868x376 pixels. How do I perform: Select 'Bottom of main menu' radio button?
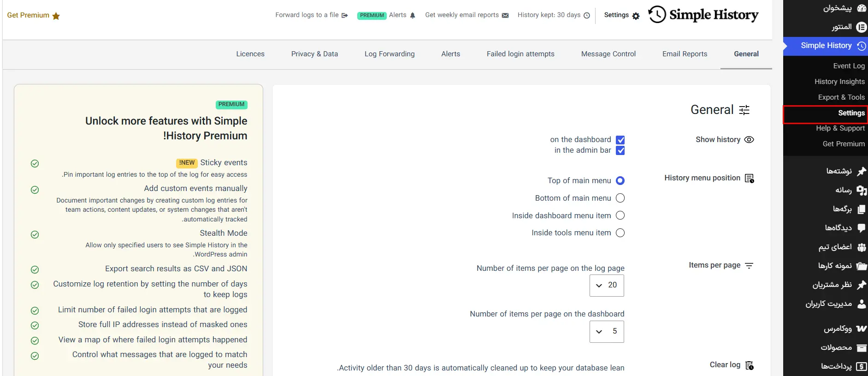click(620, 198)
